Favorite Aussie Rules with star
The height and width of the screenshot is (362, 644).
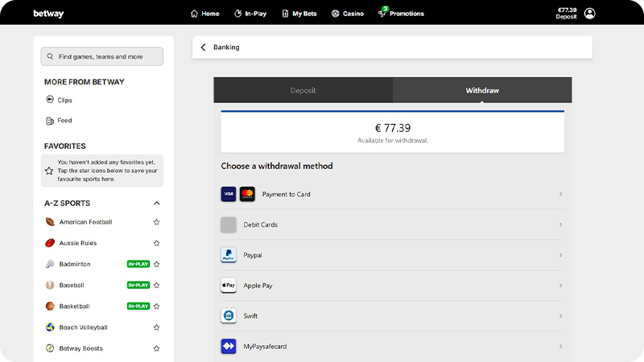(156, 243)
